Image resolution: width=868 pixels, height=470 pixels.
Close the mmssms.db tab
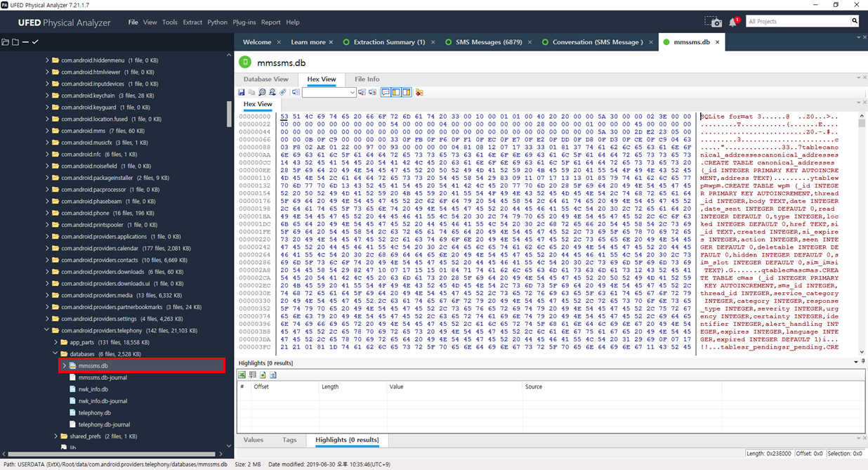click(717, 42)
